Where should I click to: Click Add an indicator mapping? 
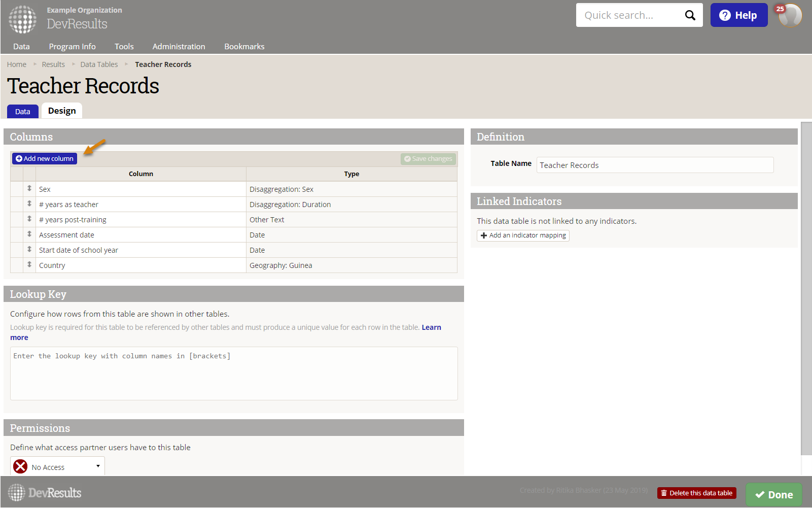(x=523, y=235)
